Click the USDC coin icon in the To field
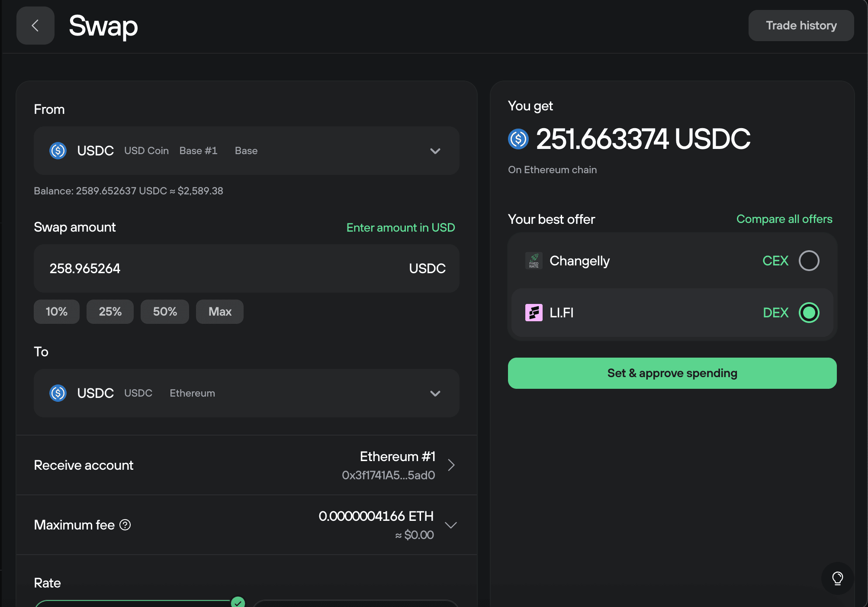This screenshot has height=607, width=868. click(58, 393)
